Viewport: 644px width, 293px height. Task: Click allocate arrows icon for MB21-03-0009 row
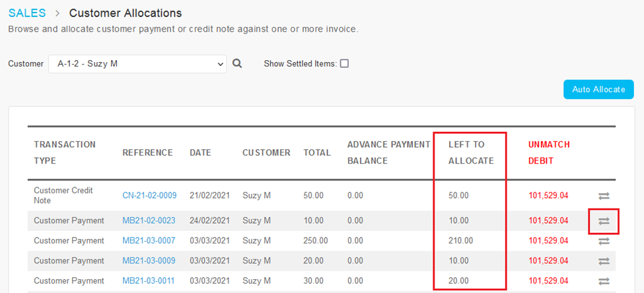[x=604, y=261]
